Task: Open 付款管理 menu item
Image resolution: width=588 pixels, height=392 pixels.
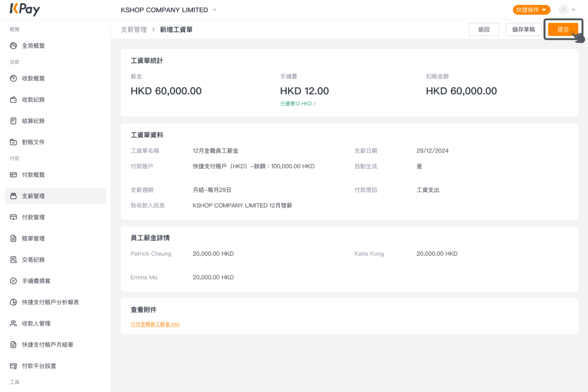Action: coord(33,217)
